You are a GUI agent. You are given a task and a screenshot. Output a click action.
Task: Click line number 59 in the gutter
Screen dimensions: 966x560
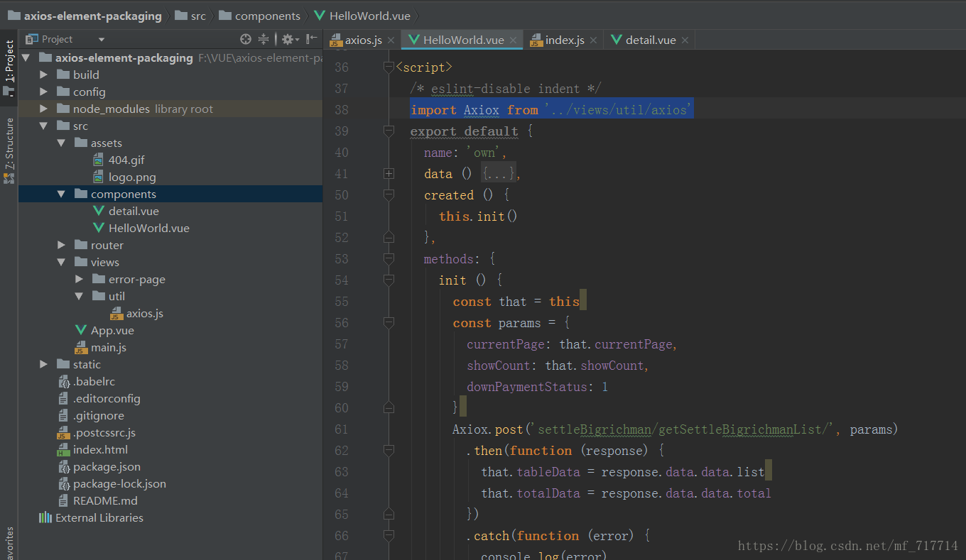point(341,387)
